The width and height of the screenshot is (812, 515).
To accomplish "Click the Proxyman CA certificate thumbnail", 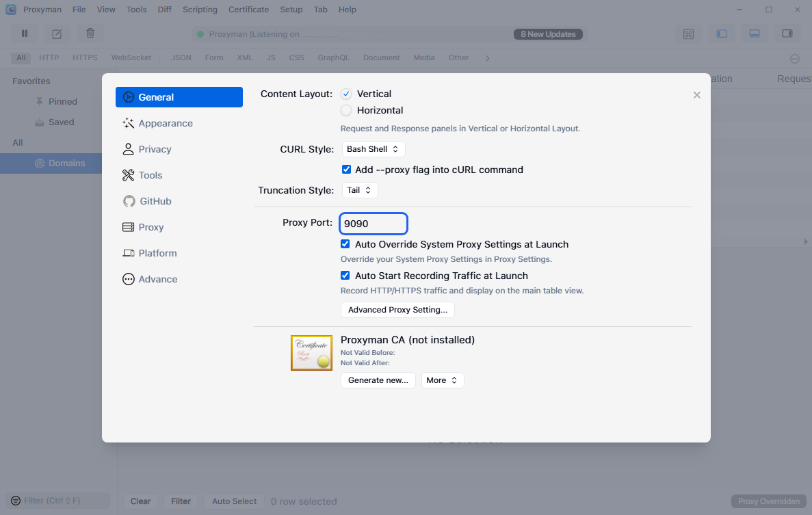I will 311,353.
